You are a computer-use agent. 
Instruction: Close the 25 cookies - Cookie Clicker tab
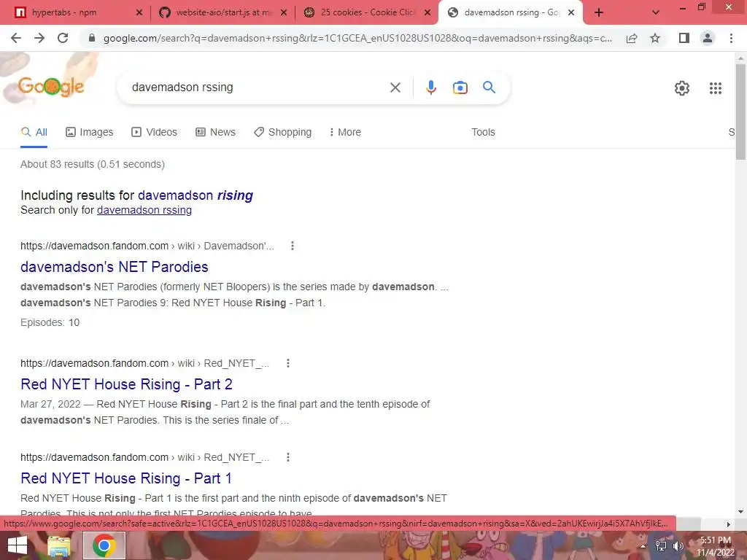tap(427, 13)
